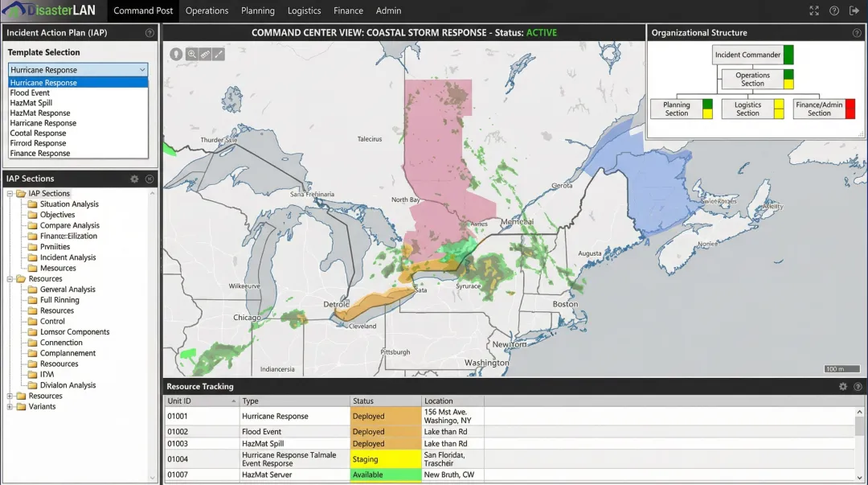Select the ruler measure tool on map
Viewport: 868px width, 485px height.
pos(205,54)
